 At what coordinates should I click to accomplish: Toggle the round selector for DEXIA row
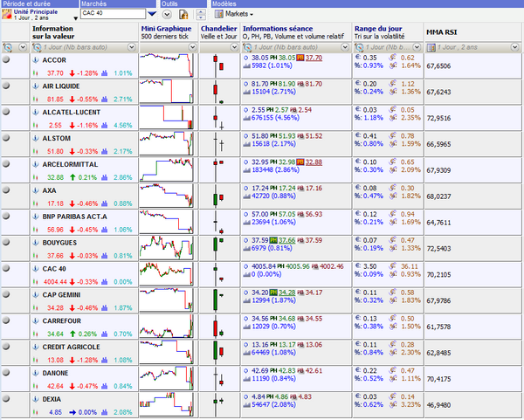click(6, 398)
